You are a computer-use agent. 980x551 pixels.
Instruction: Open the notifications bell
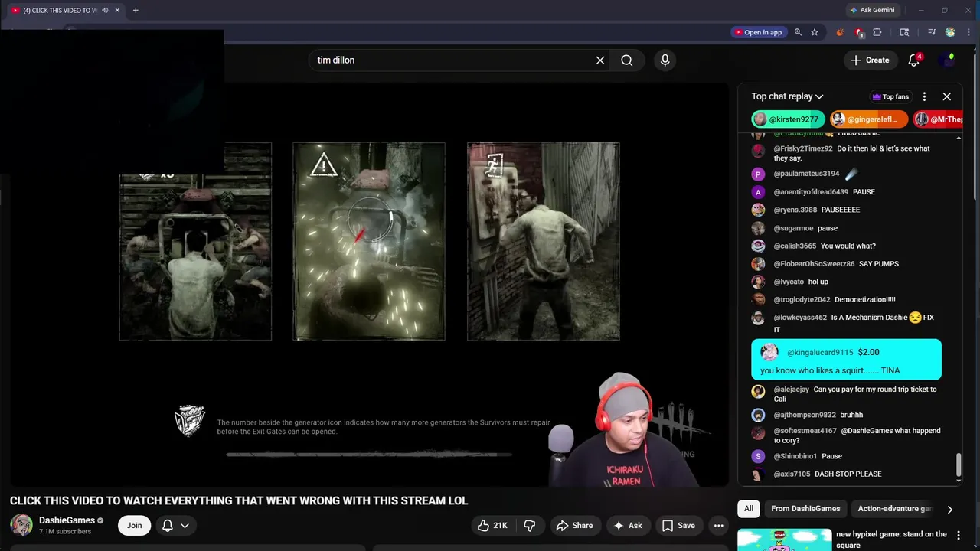pos(914,60)
